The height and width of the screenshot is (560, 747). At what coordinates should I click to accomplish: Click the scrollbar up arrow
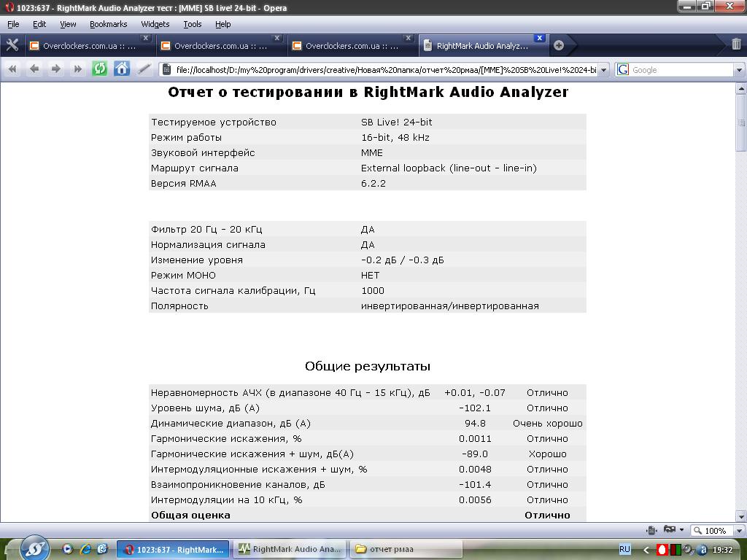pos(741,88)
